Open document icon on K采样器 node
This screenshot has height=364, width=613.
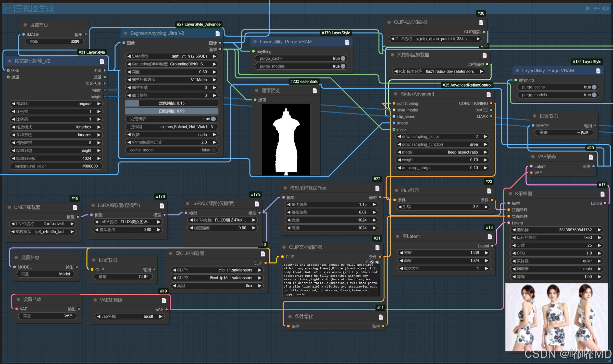pyautogui.click(x=602, y=194)
